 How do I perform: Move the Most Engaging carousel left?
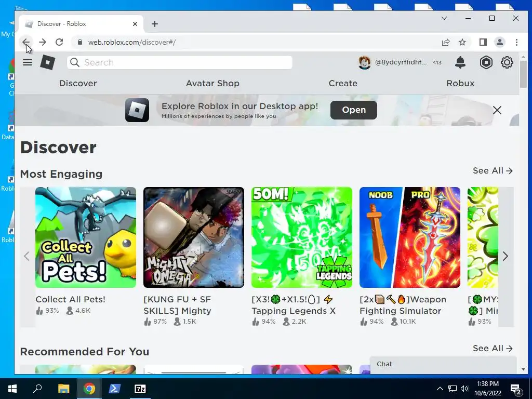[27, 256]
